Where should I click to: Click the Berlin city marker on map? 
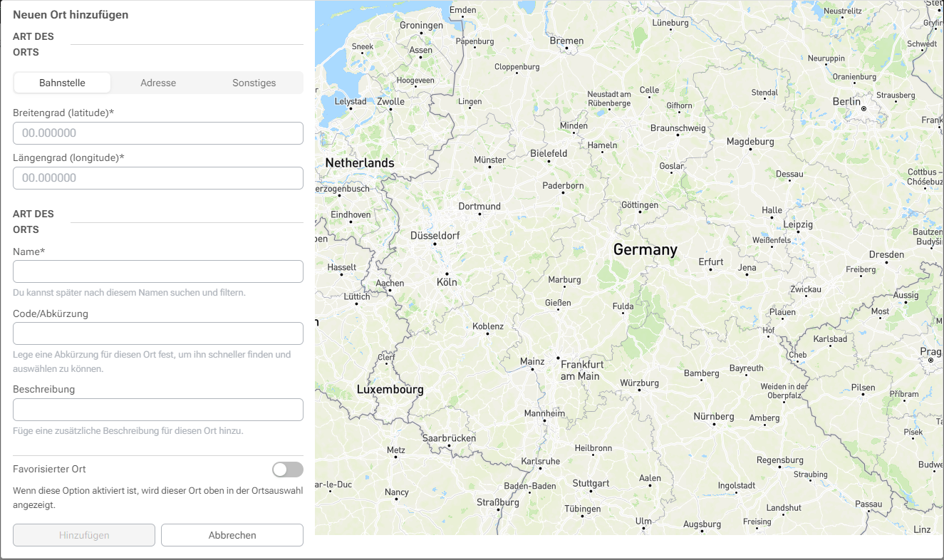click(863, 110)
